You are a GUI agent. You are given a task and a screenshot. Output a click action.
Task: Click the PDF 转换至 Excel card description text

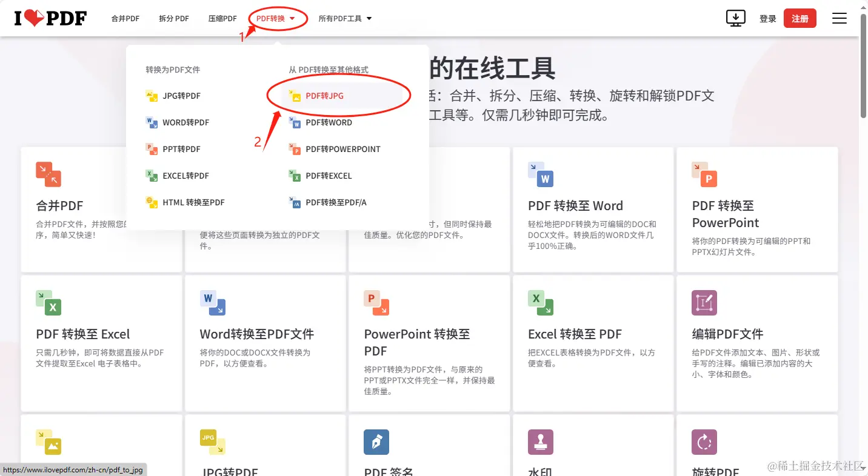pyautogui.click(x=100, y=358)
